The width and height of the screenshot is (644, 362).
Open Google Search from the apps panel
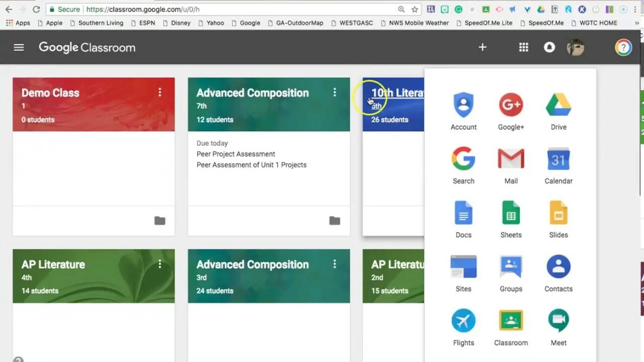463,165
